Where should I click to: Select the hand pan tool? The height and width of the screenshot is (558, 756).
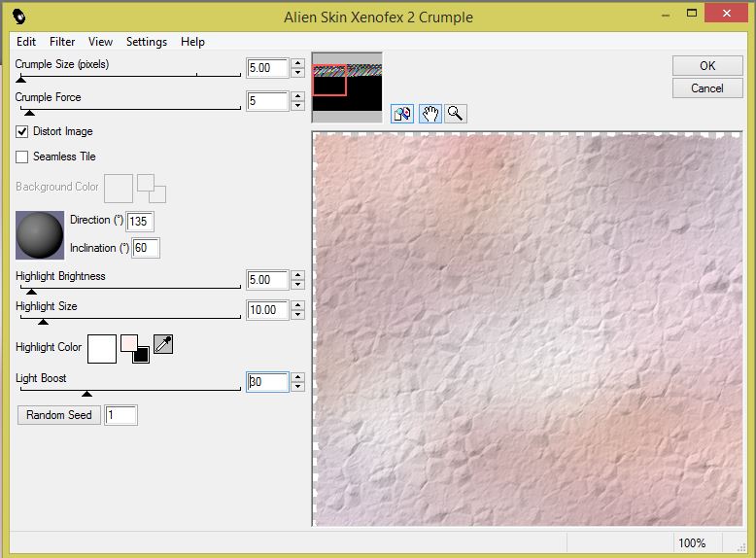430,114
